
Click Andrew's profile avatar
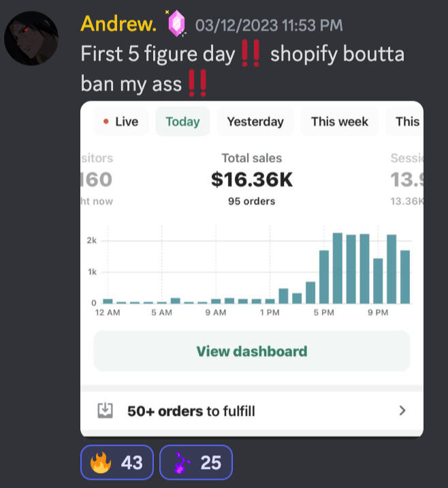31,37
